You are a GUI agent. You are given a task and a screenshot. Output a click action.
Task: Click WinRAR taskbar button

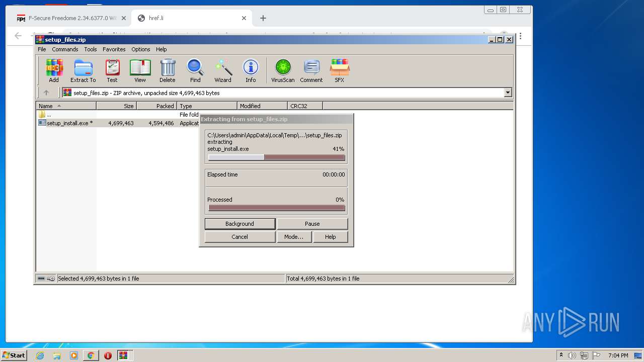(124, 355)
